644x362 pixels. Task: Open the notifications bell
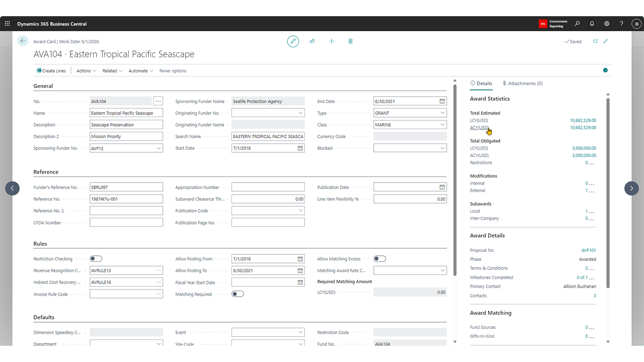coord(592,24)
